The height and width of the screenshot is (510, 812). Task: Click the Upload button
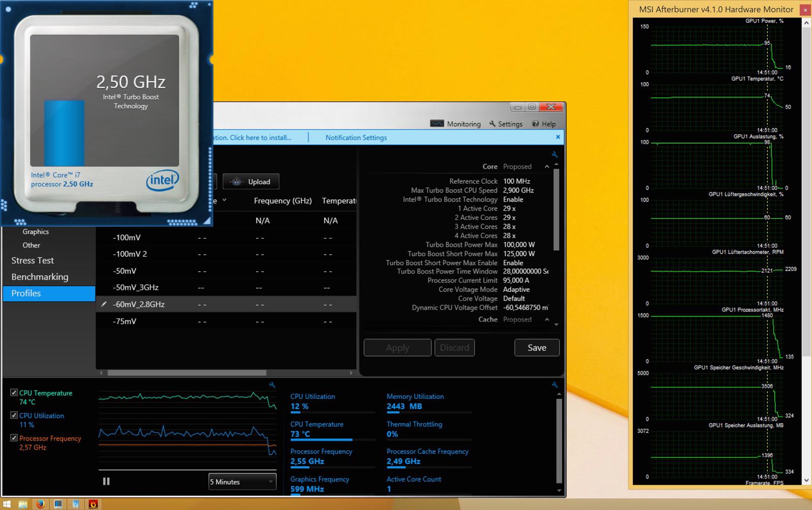point(251,182)
